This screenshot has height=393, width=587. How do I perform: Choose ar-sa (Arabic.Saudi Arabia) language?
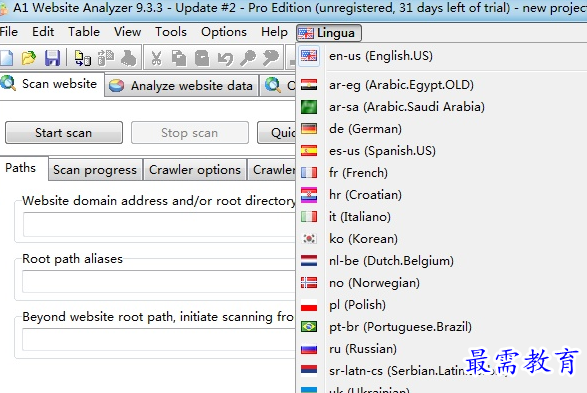pos(407,107)
